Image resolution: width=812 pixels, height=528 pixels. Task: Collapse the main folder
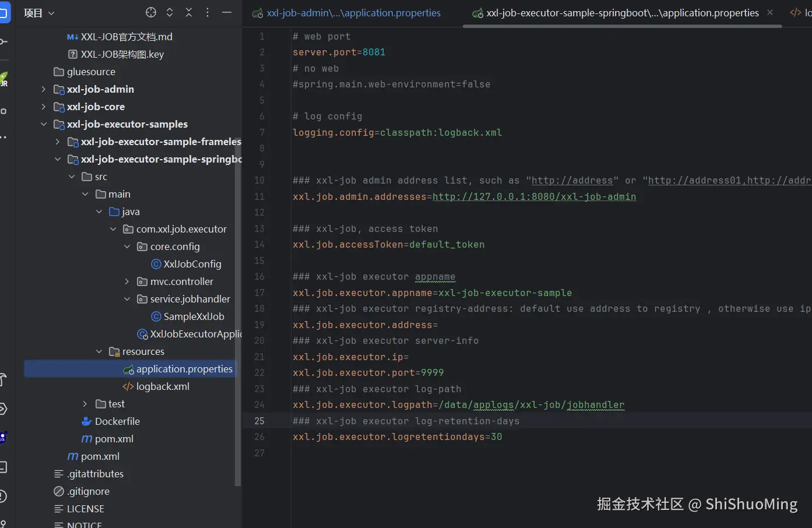(85, 194)
